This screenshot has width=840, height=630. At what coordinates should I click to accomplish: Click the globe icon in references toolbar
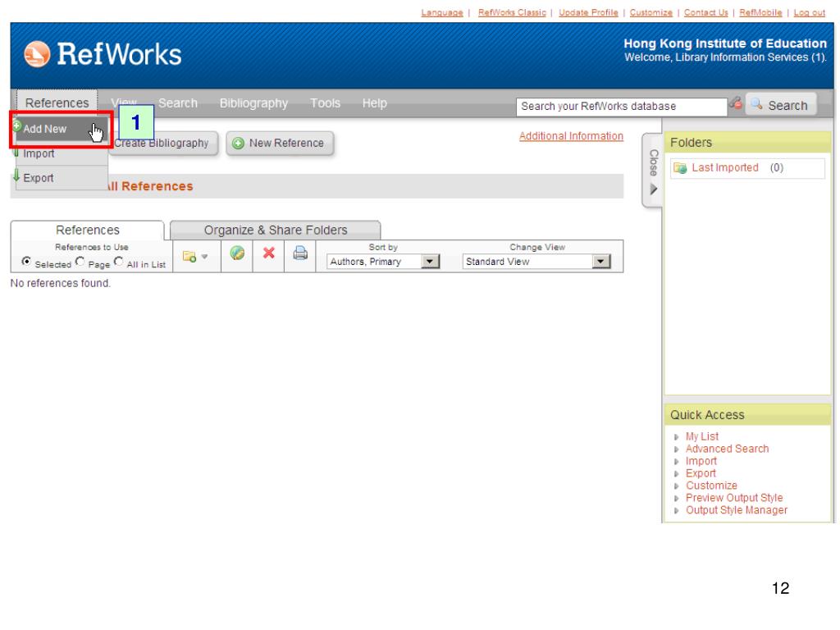(x=237, y=253)
